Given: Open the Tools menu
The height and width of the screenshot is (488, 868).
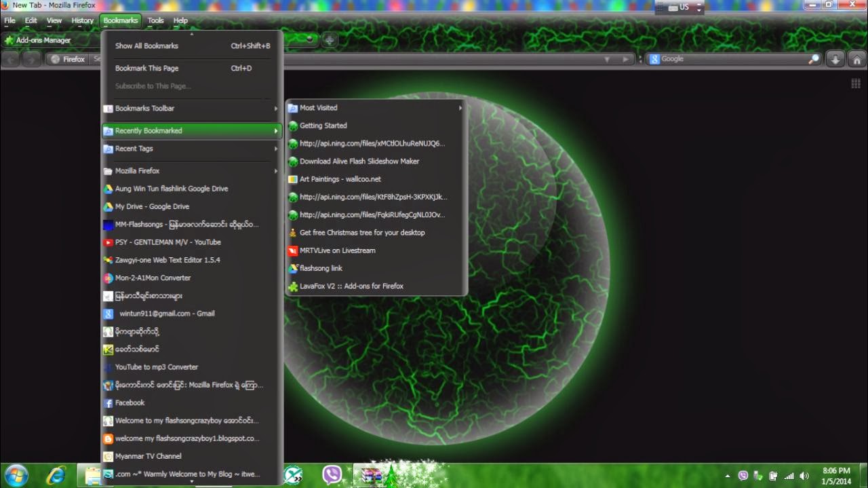Looking at the screenshot, I should (156, 20).
